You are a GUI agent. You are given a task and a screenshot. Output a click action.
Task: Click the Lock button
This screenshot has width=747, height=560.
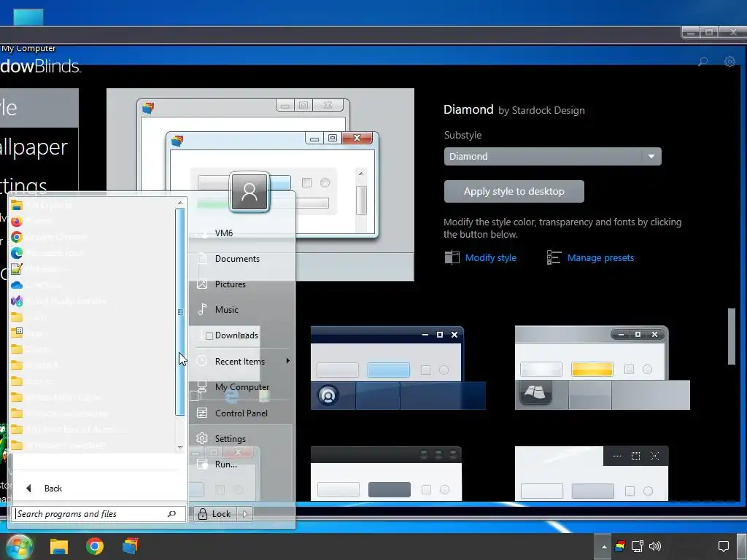(215, 514)
